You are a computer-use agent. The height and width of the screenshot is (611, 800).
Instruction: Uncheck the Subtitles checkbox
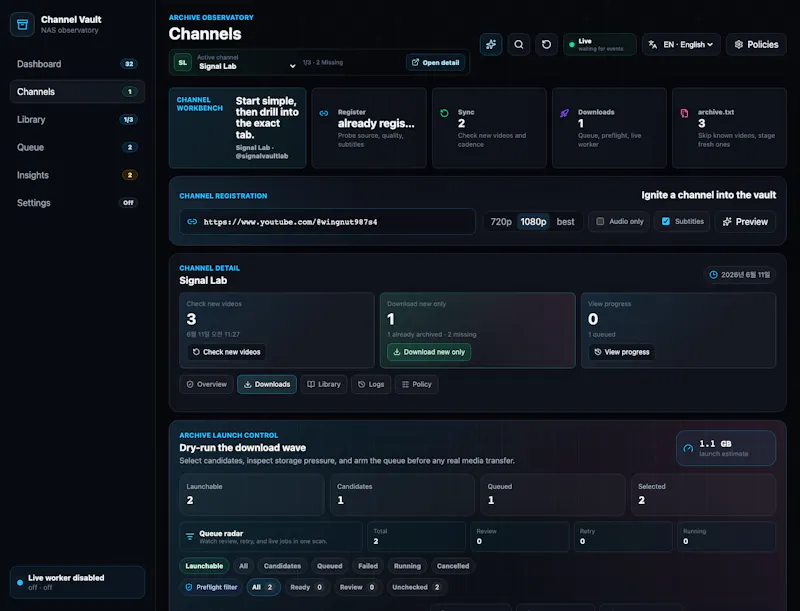pyautogui.click(x=666, y=221)
